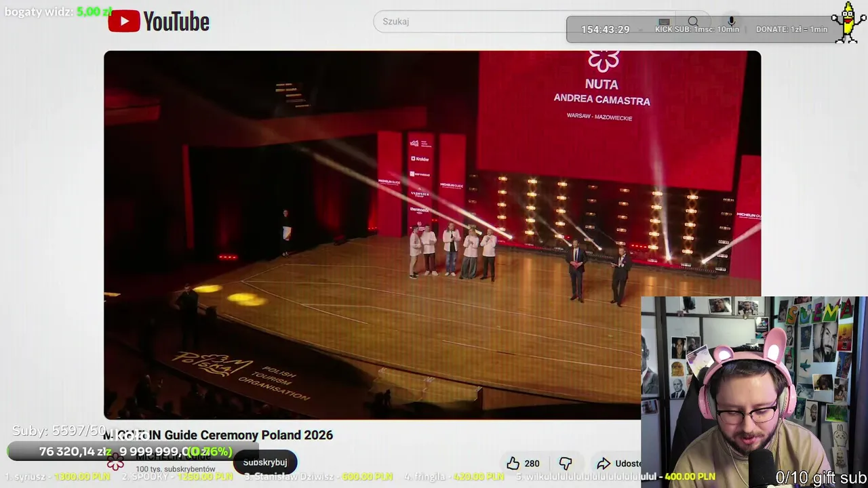
Task: Click the 'Stanisław Dziwisz - 600.00 PLN' ticker entry
Action: pos(319,476)
